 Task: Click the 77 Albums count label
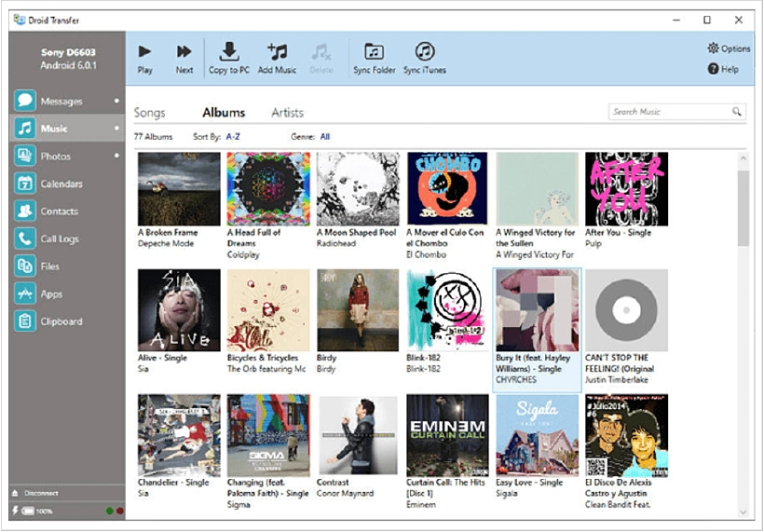(x=153, y=137)
